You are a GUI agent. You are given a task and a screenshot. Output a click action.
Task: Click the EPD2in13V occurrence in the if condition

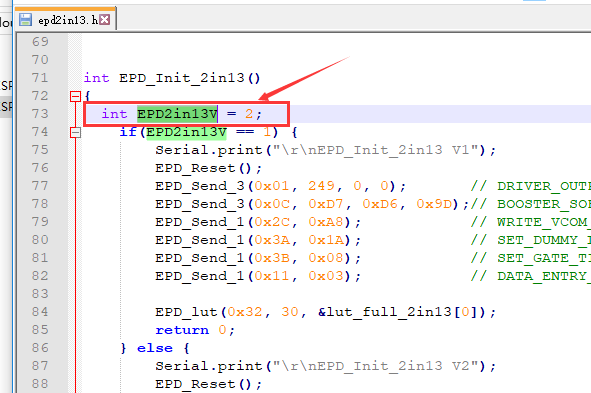point(186,132)
